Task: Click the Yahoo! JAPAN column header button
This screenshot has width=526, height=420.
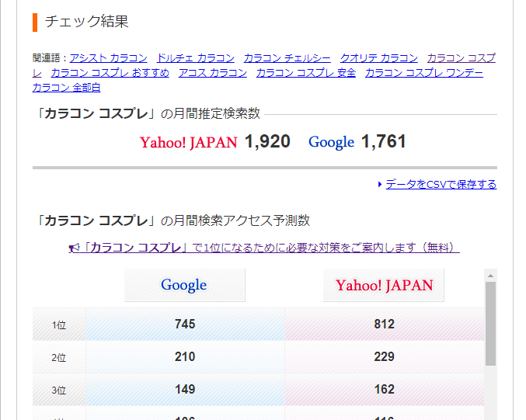Action: (384, 285)
